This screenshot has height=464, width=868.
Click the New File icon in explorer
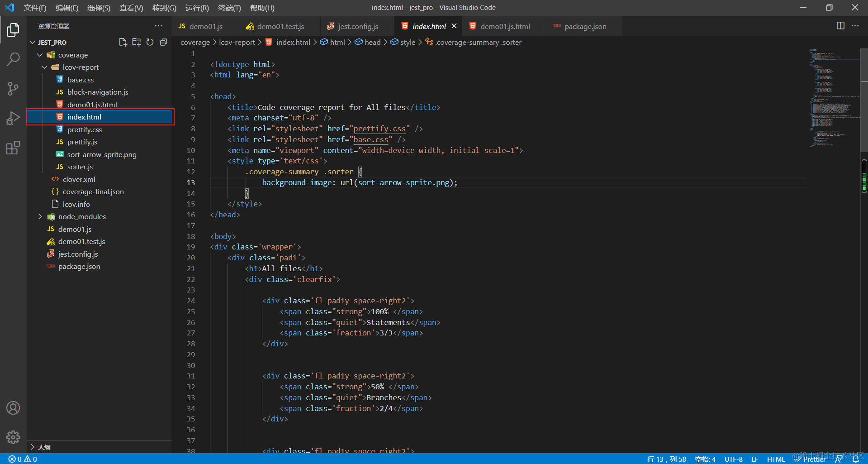click(123, 42)
